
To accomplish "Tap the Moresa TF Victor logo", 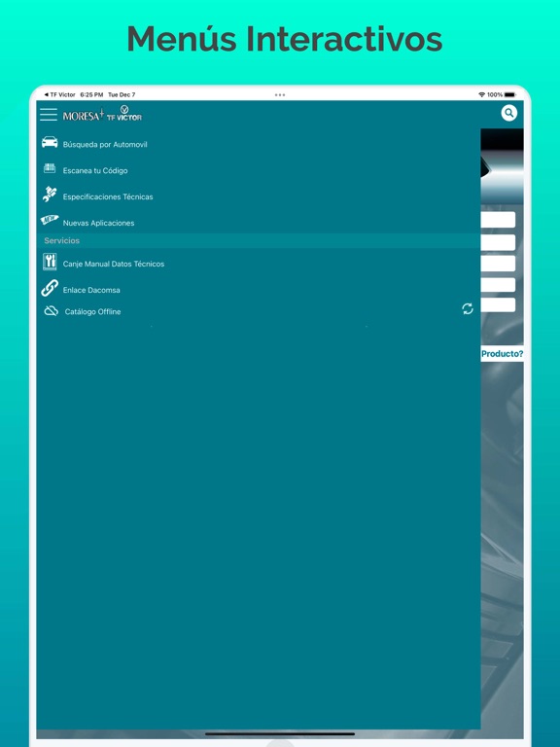I will [102, 114].
